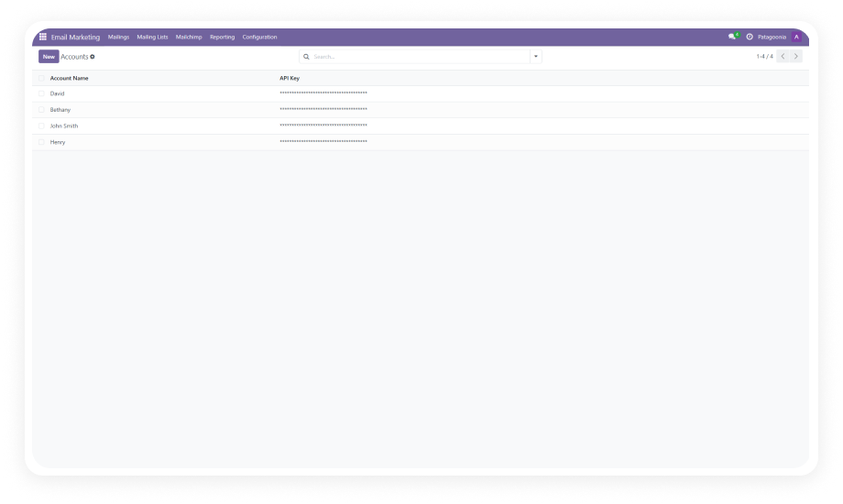Screen dimensions: 843x504
Task: Check the David row checkbox
Action: click(x=41, y=93)
